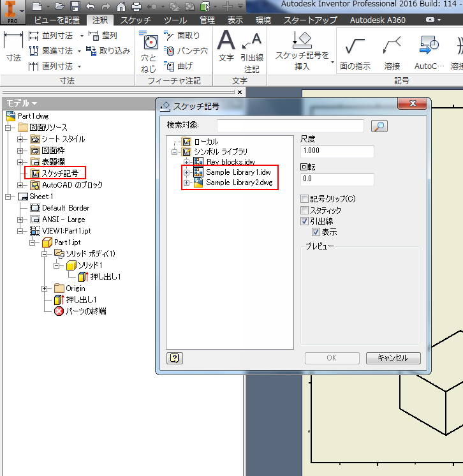The height and width of the screenshot is (476, 463).
Task: Click the スケッチ記号を挿入 insert sketch symbol tool
Action: pos(302,51)
